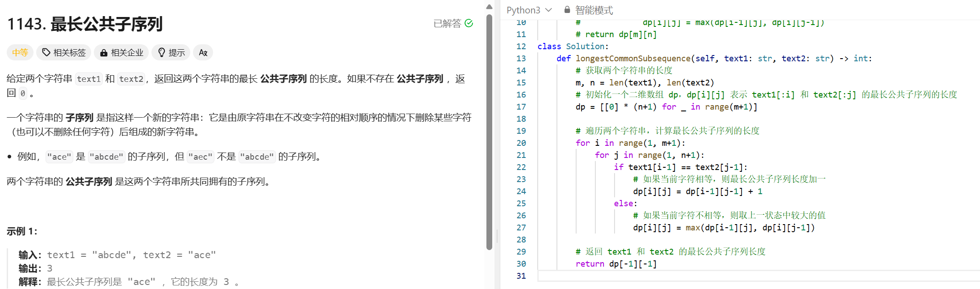Click the lock icon in 相关企业
The height and width of the screenshot is (289, 980).
coord(104,53)
